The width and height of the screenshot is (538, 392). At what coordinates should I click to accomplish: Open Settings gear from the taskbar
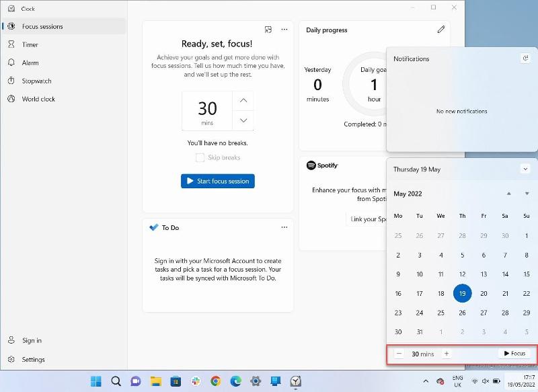click(256, 381)
